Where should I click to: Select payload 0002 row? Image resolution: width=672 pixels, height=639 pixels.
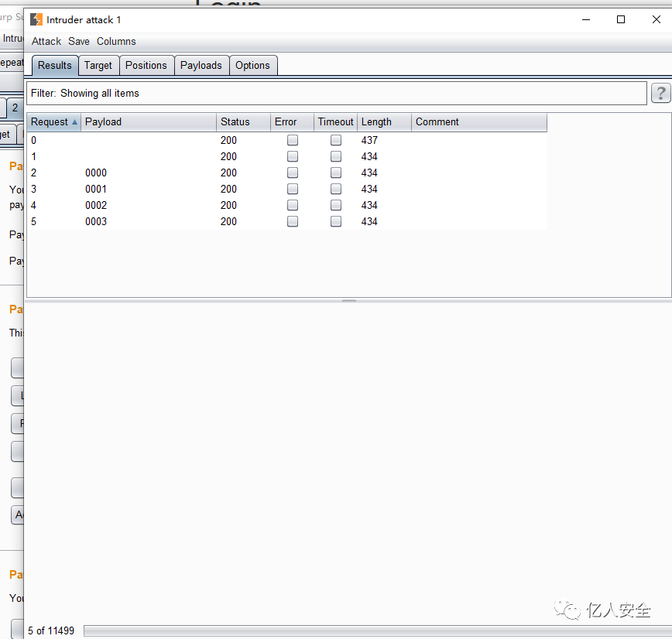pos(286,205)
